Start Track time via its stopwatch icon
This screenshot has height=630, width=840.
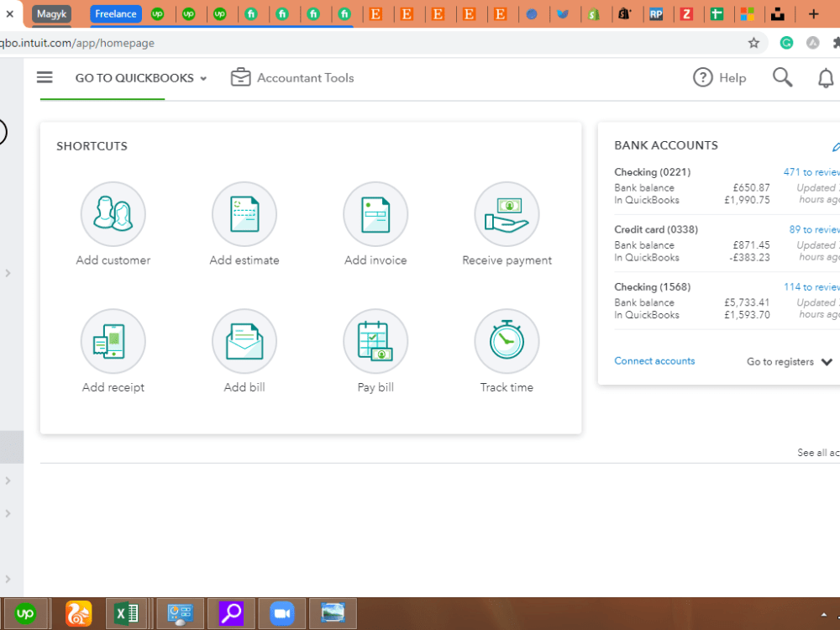click(507, 341)
